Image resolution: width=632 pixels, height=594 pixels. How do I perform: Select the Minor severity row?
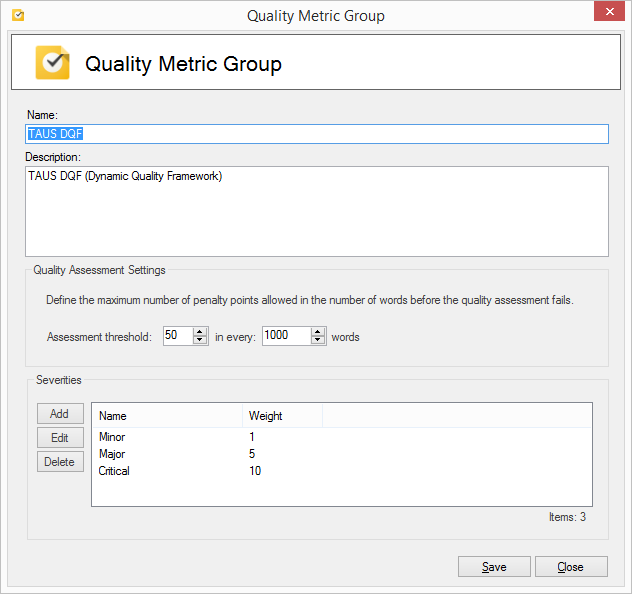342,437
